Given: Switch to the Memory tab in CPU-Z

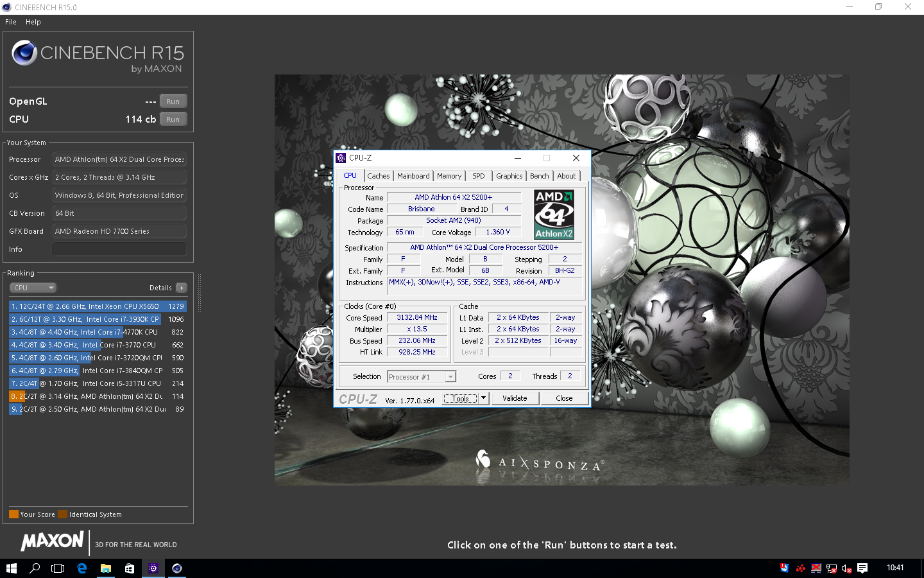Looking at the screenshot, I should click(x=449, y=176).
